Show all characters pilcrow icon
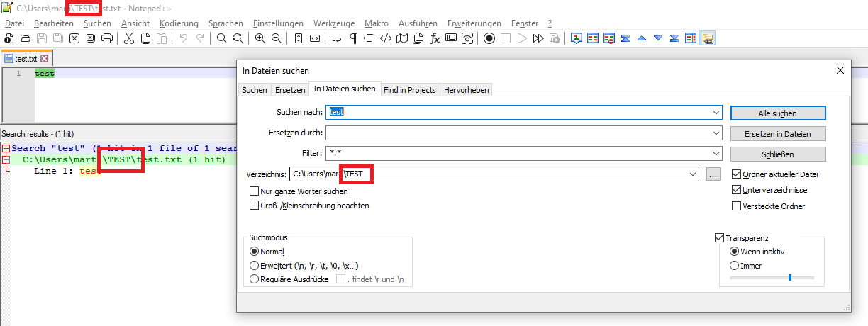 (x=353, y=38)
